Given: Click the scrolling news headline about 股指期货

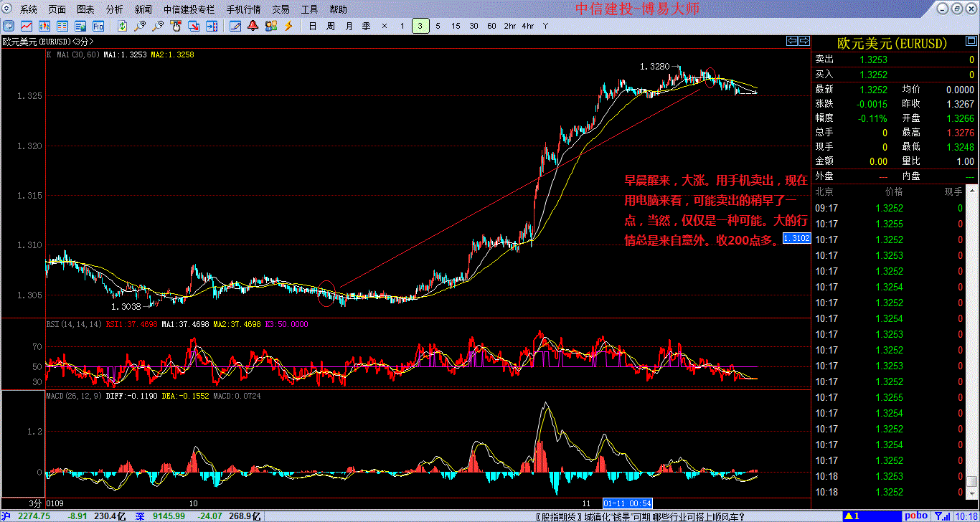Looking at the screenshot, I should [x=640, y=516].
